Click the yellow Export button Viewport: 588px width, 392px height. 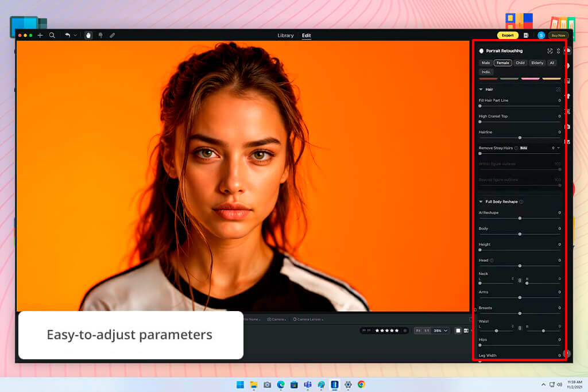(x=508, y=35)
